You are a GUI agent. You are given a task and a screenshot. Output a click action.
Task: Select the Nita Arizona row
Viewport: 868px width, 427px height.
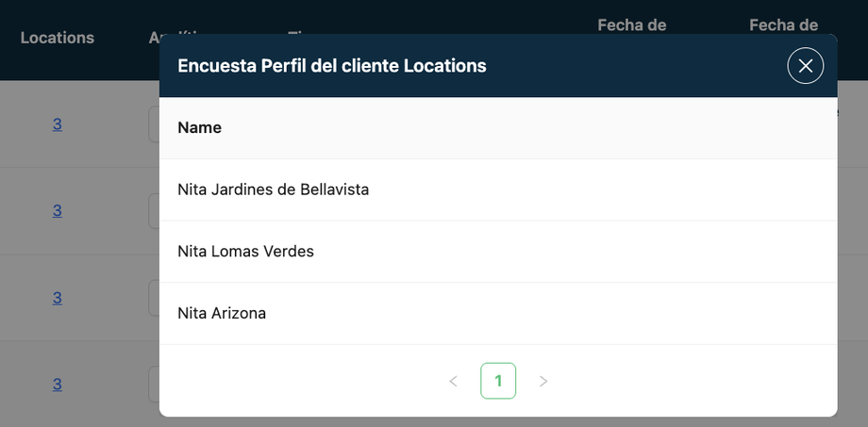[498, 314]
